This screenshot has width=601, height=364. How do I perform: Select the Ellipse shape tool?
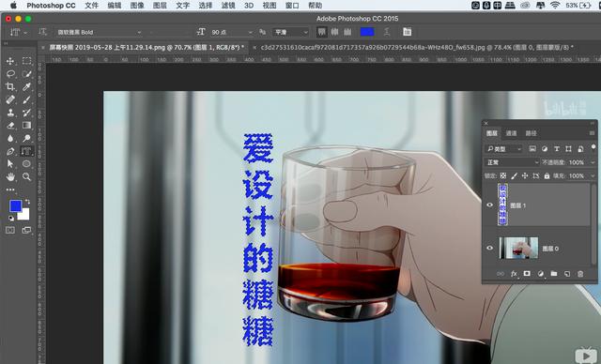[26, 164]
